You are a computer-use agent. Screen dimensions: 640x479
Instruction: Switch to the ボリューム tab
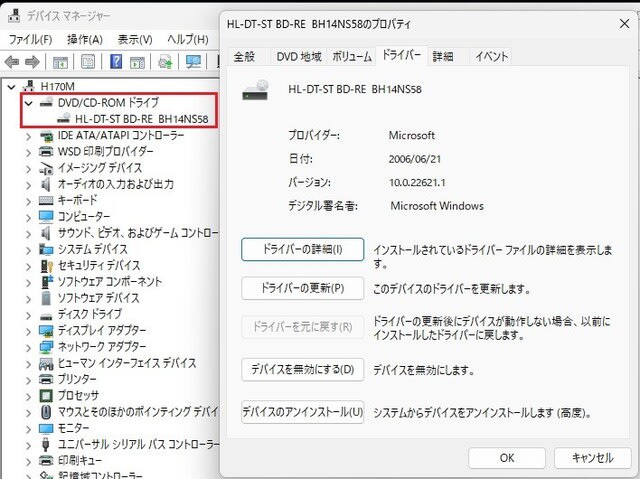(x=352, y=56)
